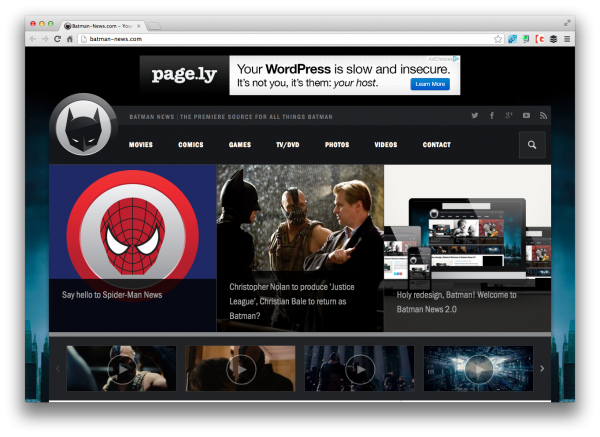Viewport: 600px width, 437px height.
Task: Play the second video thumbnail
Action: click(x=240, y=369)
